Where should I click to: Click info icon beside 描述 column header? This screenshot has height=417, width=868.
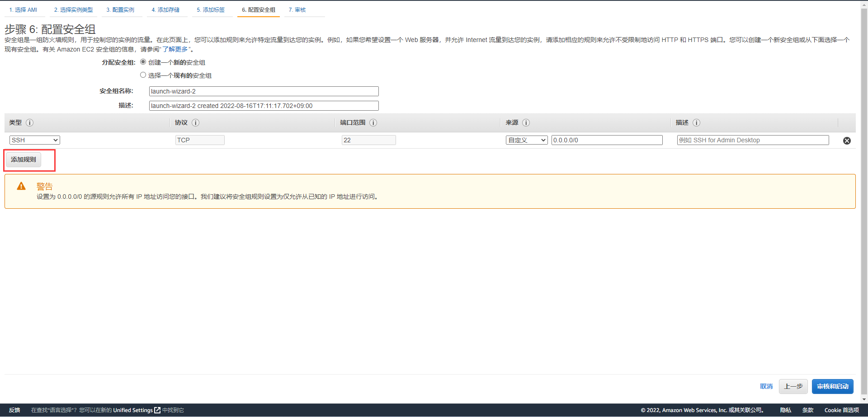696,122
